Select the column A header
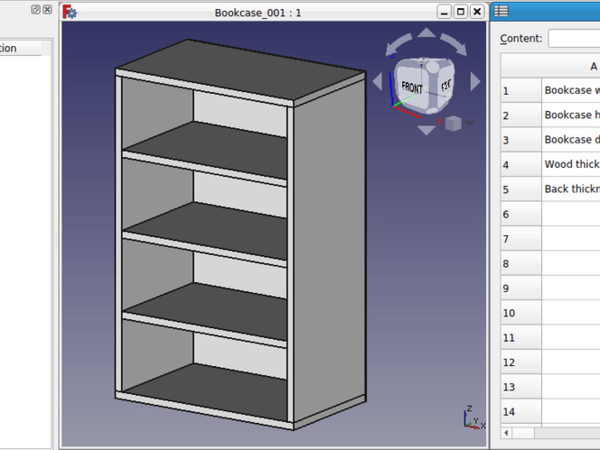The width and height of the screenshot is (600, 450). [x=570, y=66]
